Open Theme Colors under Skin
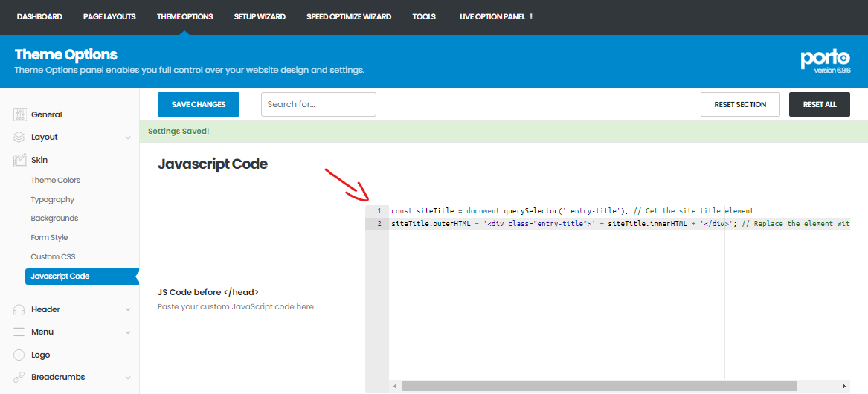Viewport: 868px width, 394px height. [x=55, y=181]
